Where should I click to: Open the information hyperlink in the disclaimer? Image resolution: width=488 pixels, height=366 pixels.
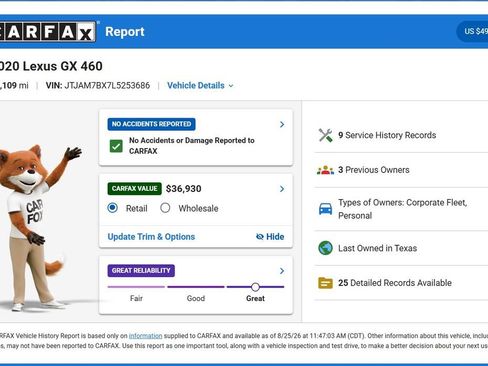point(145,336)
